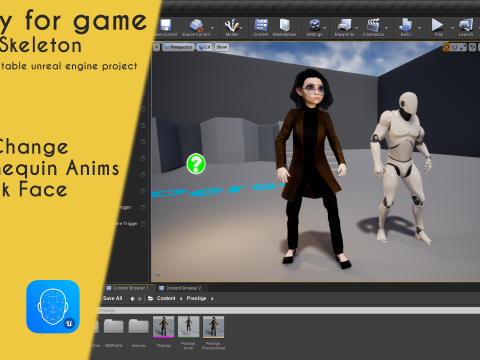Switch to Content Browser 2 tab
480x360 pixels.
(180, 288)
